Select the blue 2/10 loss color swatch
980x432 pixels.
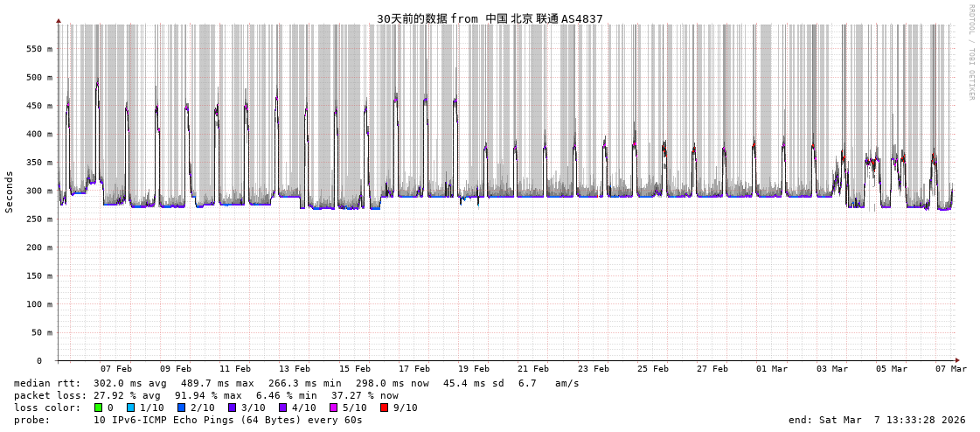[x=181, y=408]
